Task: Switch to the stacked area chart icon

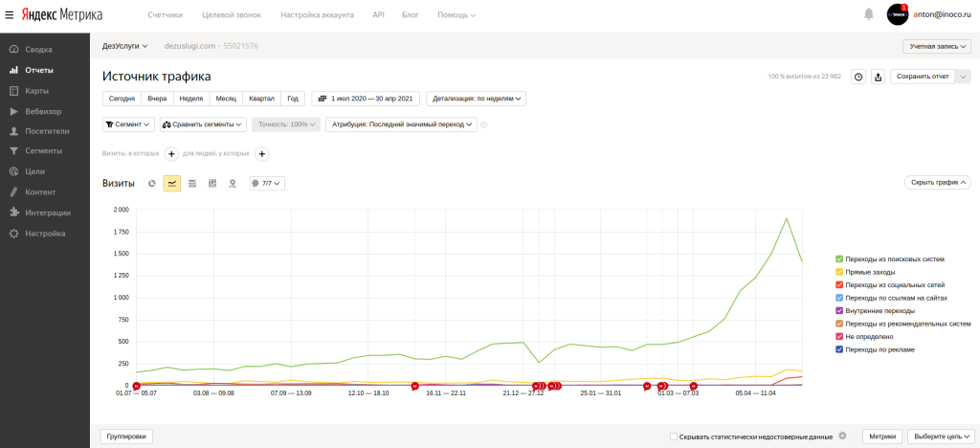Action: pyautogui.click(x=192, y=183)
